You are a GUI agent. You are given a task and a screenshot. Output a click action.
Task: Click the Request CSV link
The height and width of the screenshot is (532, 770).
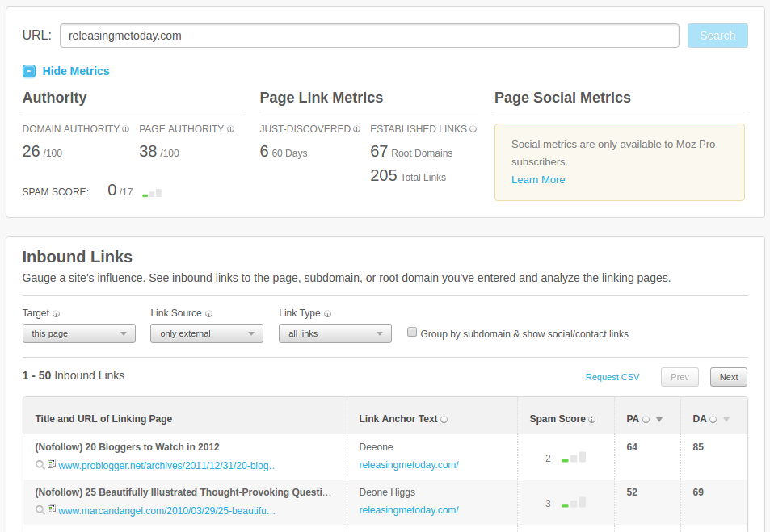coord(612,377)
